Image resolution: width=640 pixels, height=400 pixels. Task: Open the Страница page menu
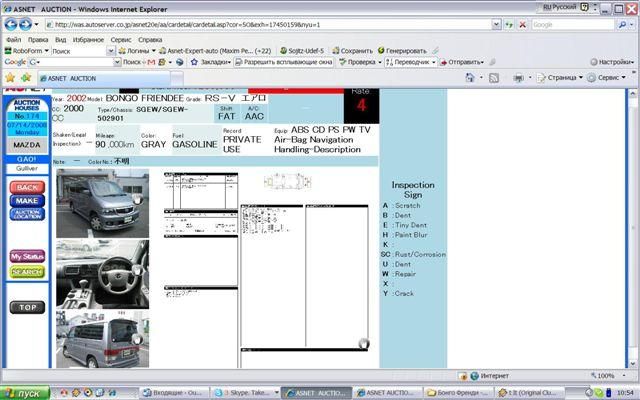pos(560,78)
